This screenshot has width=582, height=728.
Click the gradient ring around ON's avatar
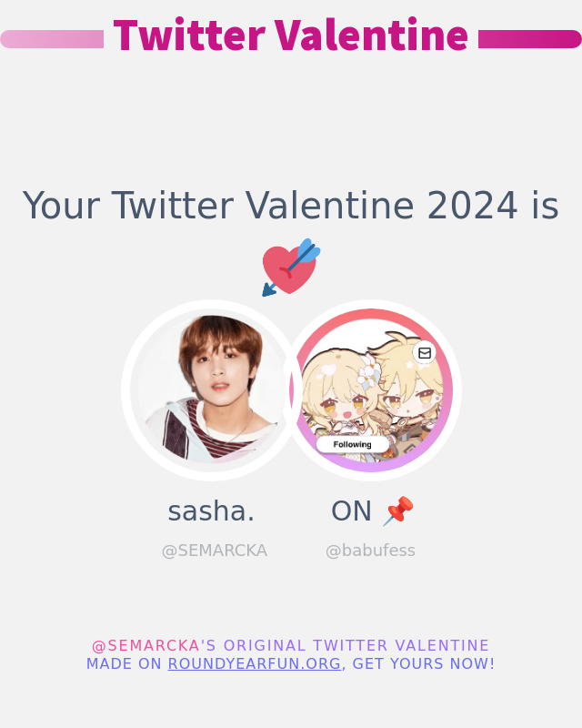(x=371, y=314)
